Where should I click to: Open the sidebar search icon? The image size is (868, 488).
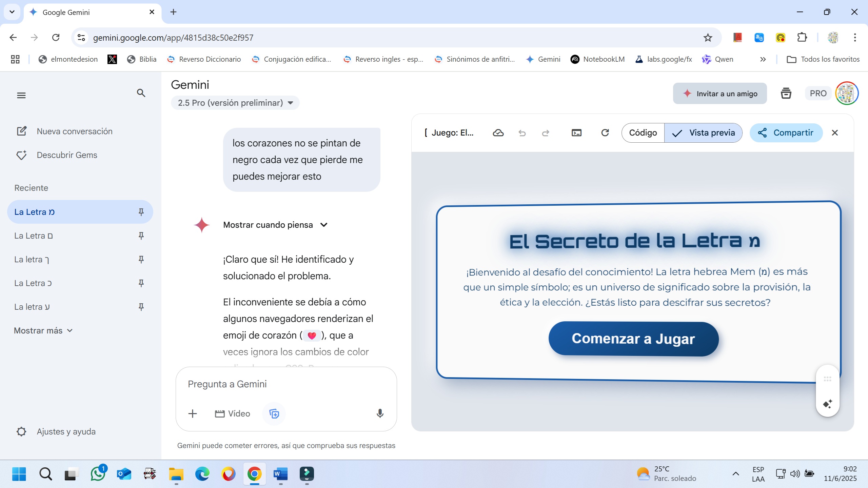pyautogui.click(x=141, y=93)
